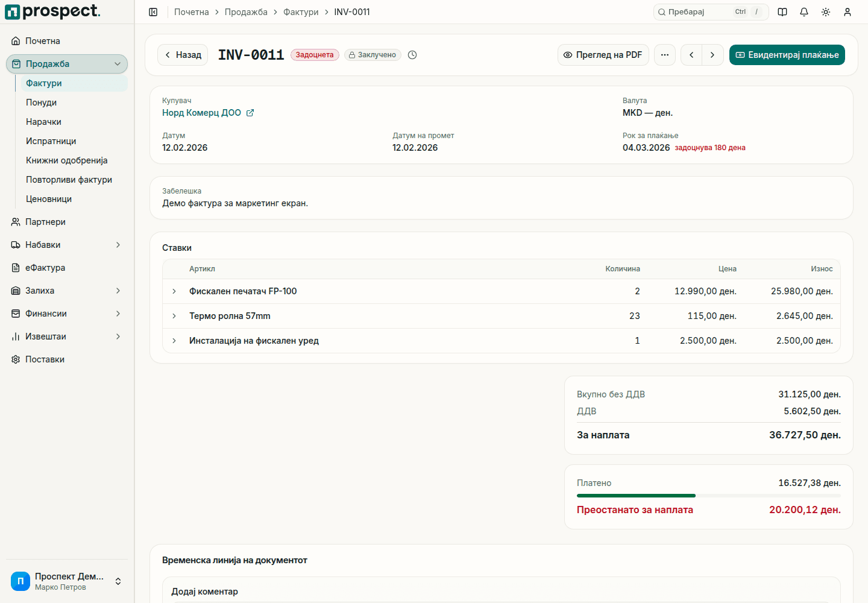Expand the Термо ролна 57mm row
The height and width of the screenshot is (603, 868).
point(174,316)
